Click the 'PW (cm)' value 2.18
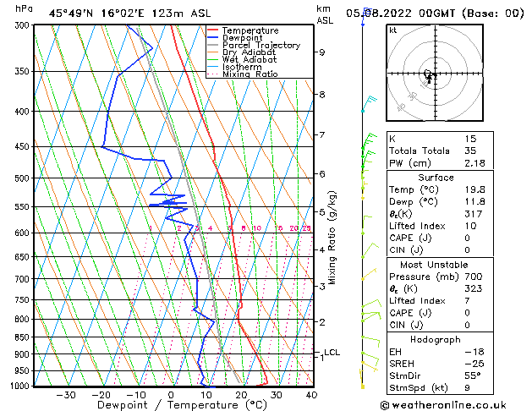Image resolution: width=532 pixels, height=411 pixels. coord(475,163)
